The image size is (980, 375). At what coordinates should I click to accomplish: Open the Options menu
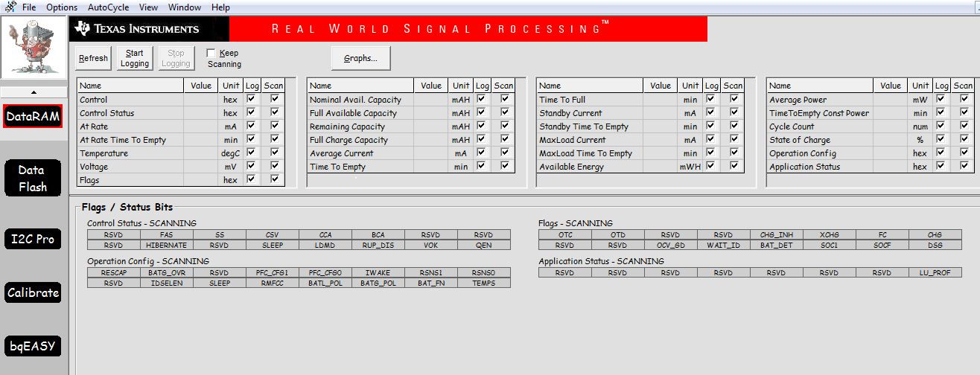pyautogui.click(x=62, y=7)
